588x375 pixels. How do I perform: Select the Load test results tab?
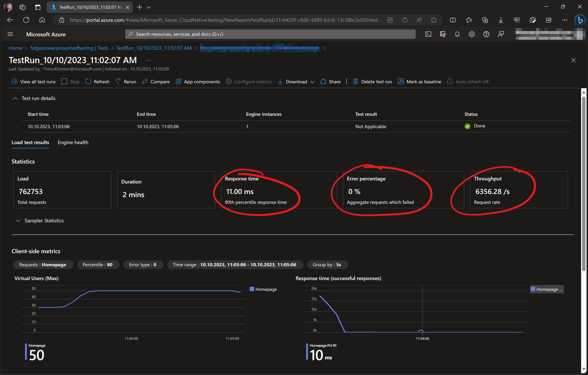point(30,142)
